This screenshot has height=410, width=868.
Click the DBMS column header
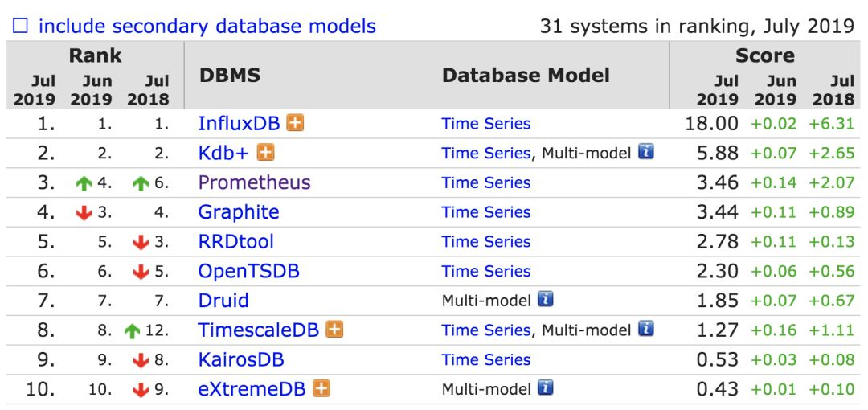(x=229, y=76)
